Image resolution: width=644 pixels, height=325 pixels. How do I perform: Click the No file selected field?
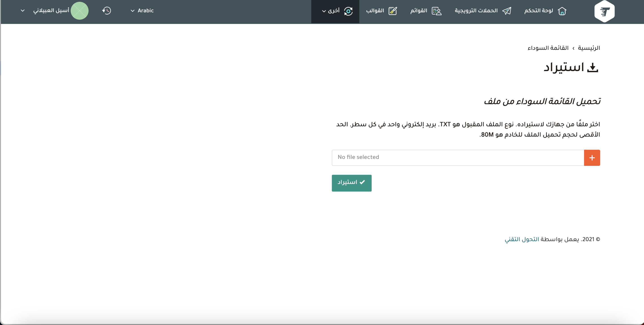click(x=458, y=157)
